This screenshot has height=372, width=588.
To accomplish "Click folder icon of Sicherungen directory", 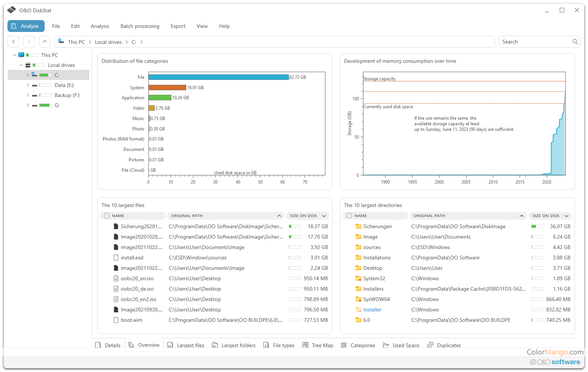I will 359,226.
